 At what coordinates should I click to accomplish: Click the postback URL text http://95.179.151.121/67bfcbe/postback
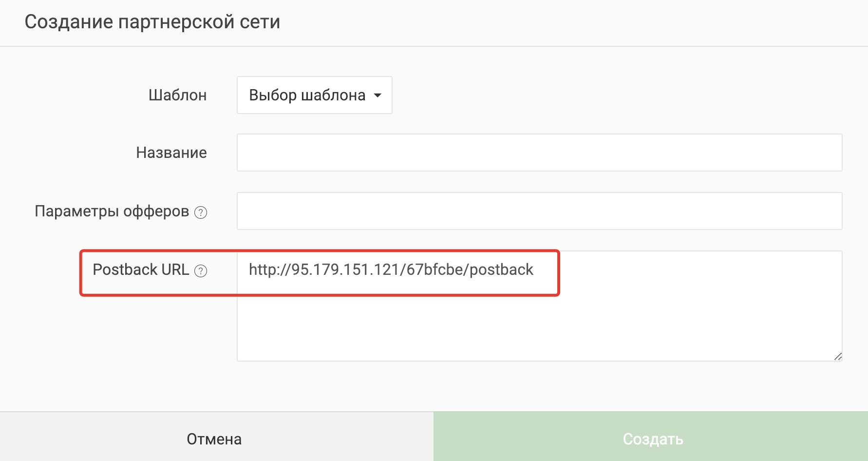pos(391,269)
